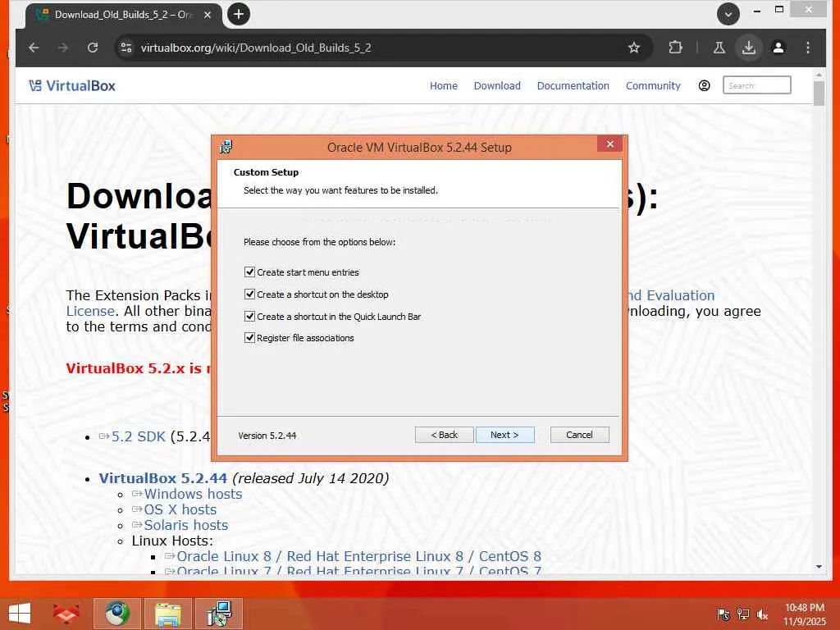Viewport: 840px width, 630px height.
Task: Click the page scrollbar thumb
Action: 819,94
